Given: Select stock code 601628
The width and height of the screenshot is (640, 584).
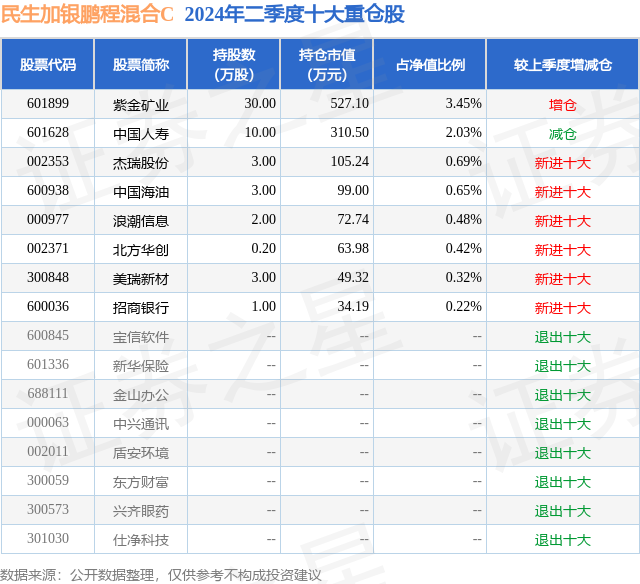Looking at the screenshot, I should click(x=48, y=133).
